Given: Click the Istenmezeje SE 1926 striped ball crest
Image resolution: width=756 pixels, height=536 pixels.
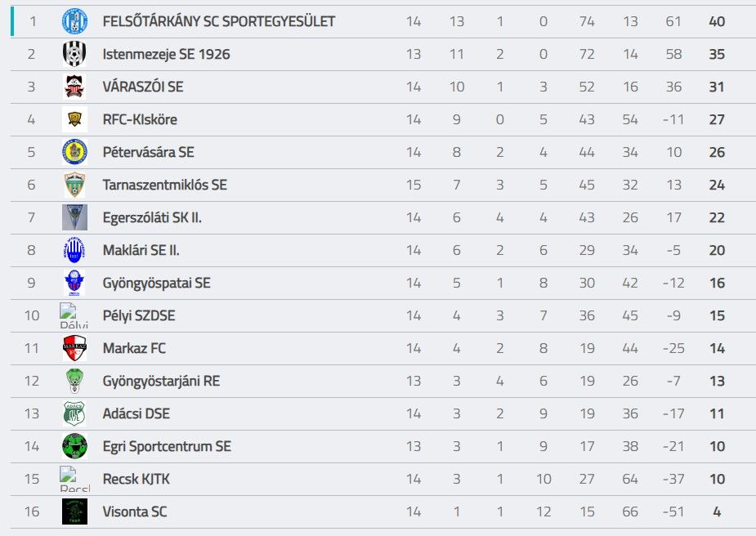Looking at the screenshot, I should click(74, 54).
